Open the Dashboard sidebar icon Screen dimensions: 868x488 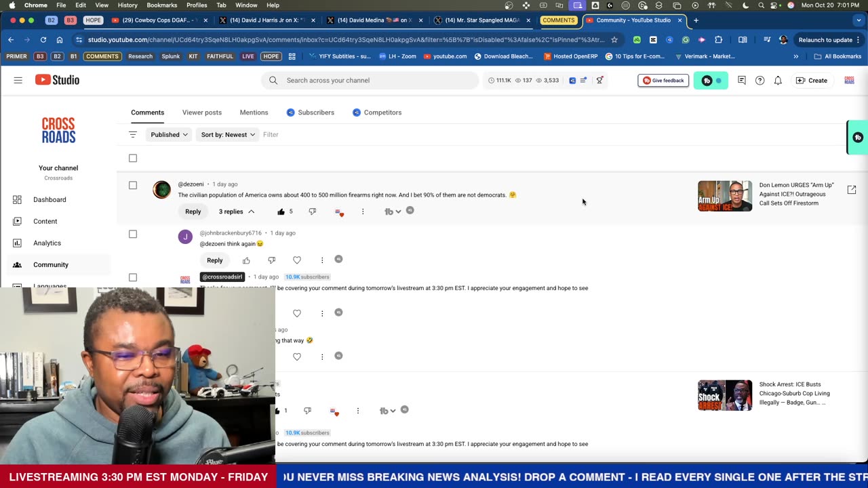[x=17, y=199]
